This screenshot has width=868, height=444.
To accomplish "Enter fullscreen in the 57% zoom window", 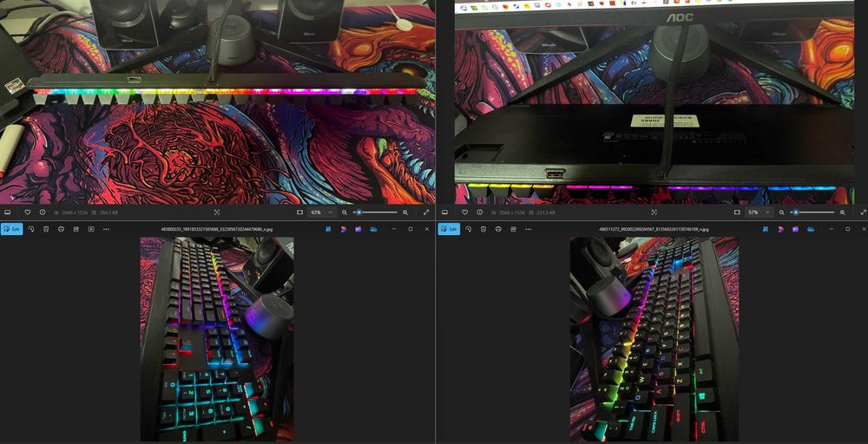I will pyautogui.click(x=864, y=212).
